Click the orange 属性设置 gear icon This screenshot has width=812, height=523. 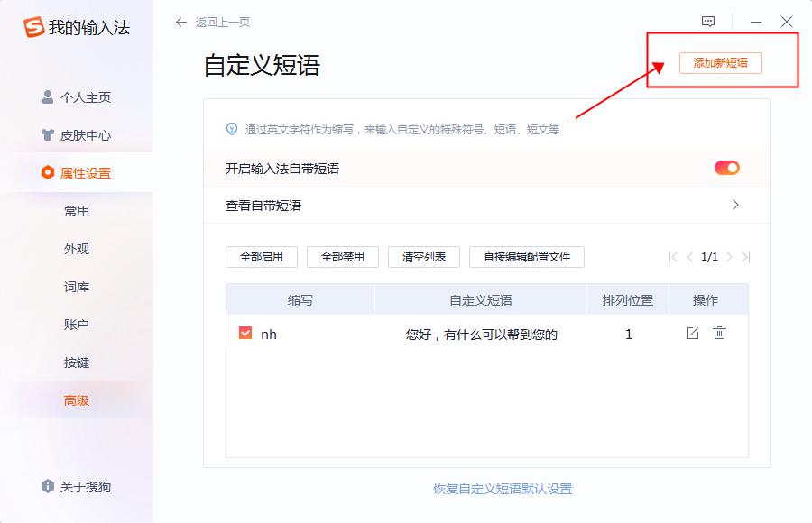coord(48,172)
